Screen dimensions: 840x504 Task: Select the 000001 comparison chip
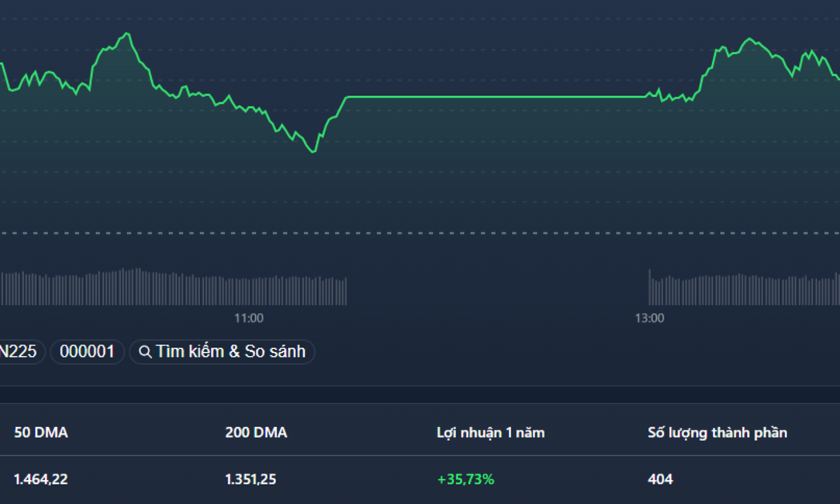pos(87,352)
